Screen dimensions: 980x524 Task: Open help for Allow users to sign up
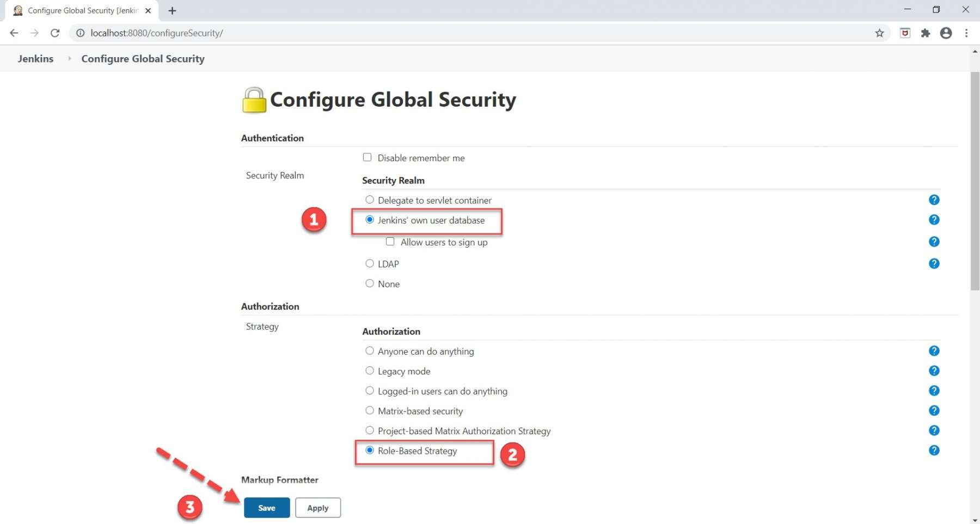tap(934, 242)
